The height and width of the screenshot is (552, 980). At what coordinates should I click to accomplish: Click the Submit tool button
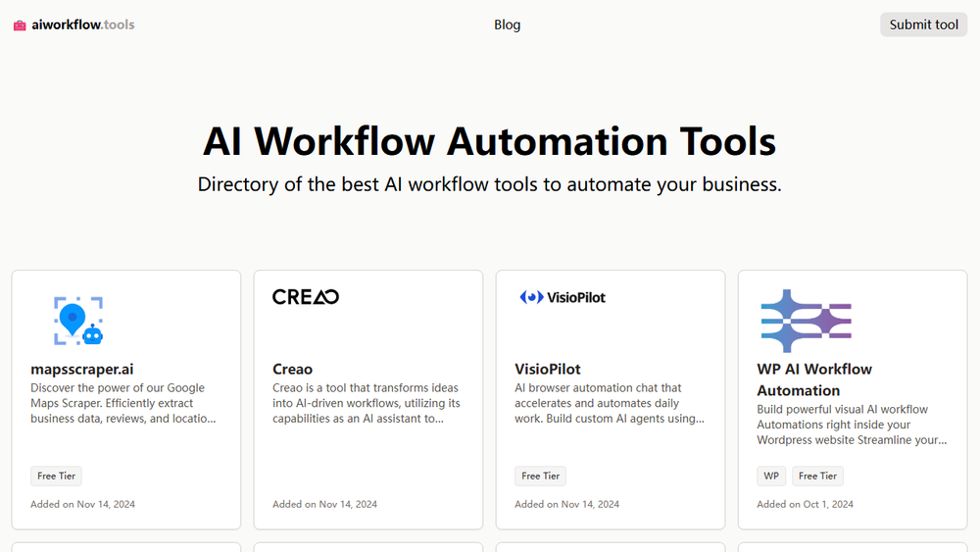point(923,25)
